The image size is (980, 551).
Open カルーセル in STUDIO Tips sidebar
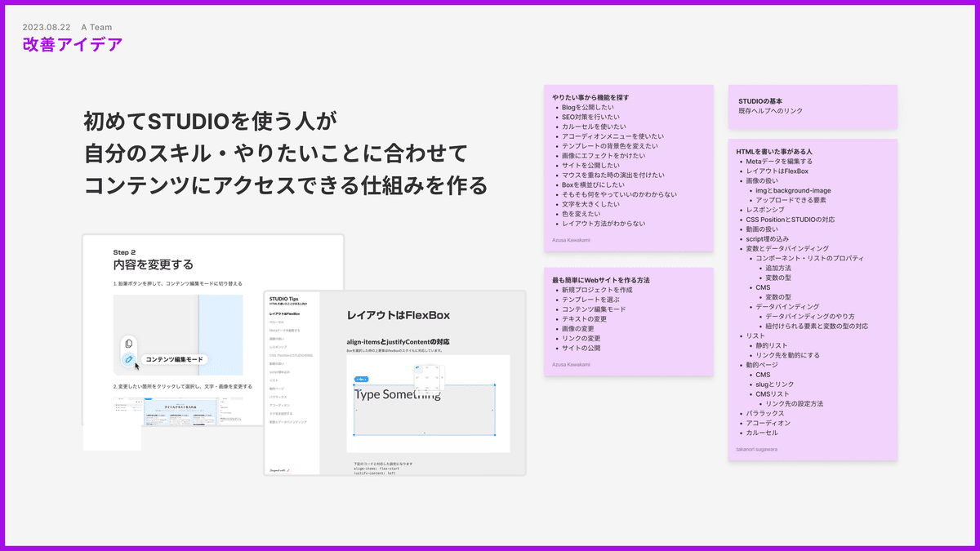pyautogui.click(x=277, y=322)
